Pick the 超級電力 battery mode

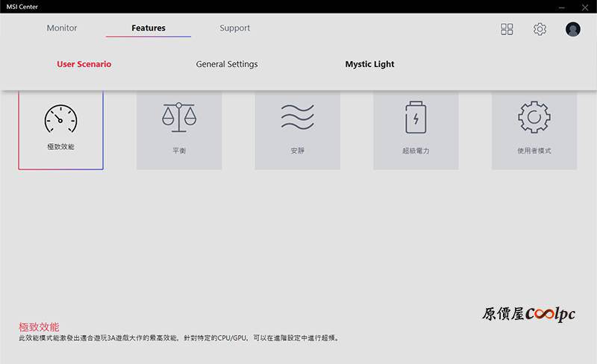coord(416,130)
